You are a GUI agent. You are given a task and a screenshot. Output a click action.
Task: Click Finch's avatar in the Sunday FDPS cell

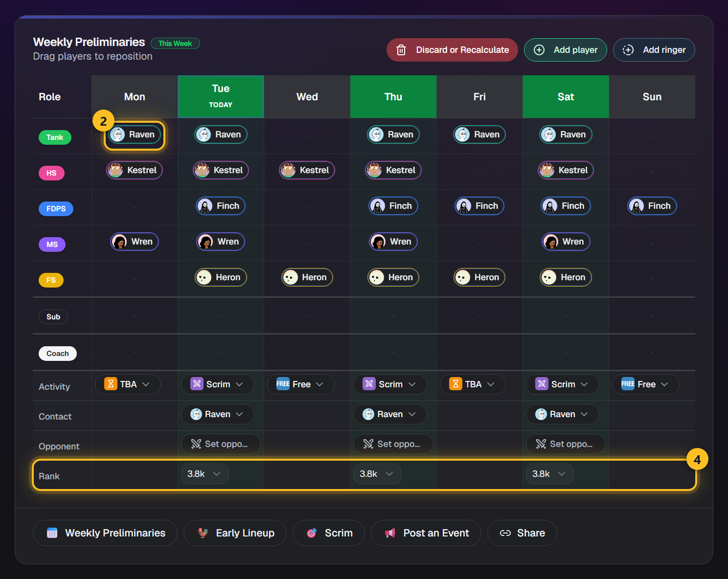pyautogui.click(x=637, y=206)
